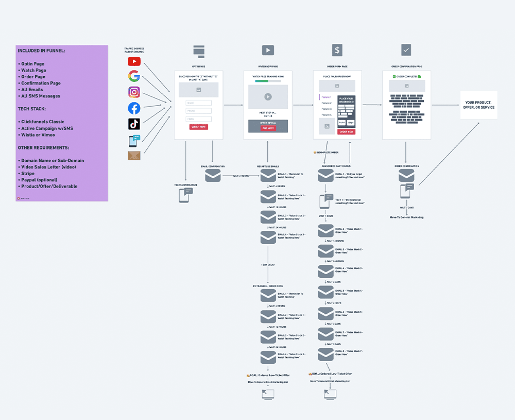Image resolution: width=515 pixels, height=420 pixels.
Task: Click the TikTok traffic source icon
Action: (x=134, y=124)
